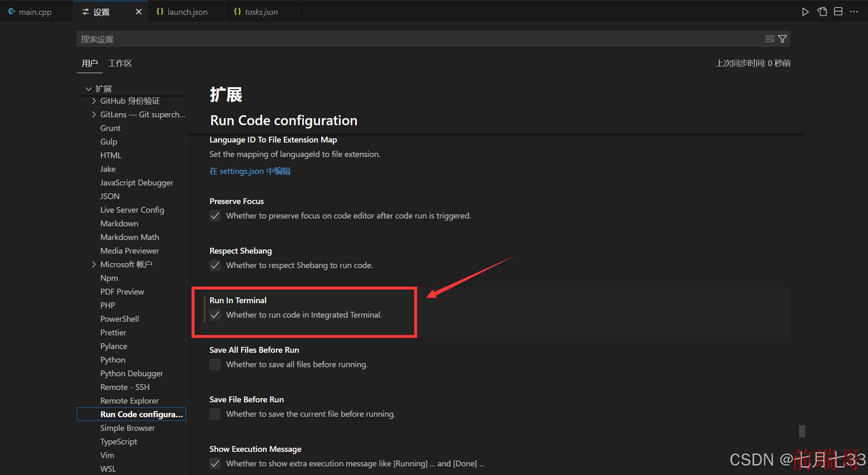The width and height of the screenshot is (868, 475).
Task: Click Language ID To File Extension Map title
Action: coord(273,140)
